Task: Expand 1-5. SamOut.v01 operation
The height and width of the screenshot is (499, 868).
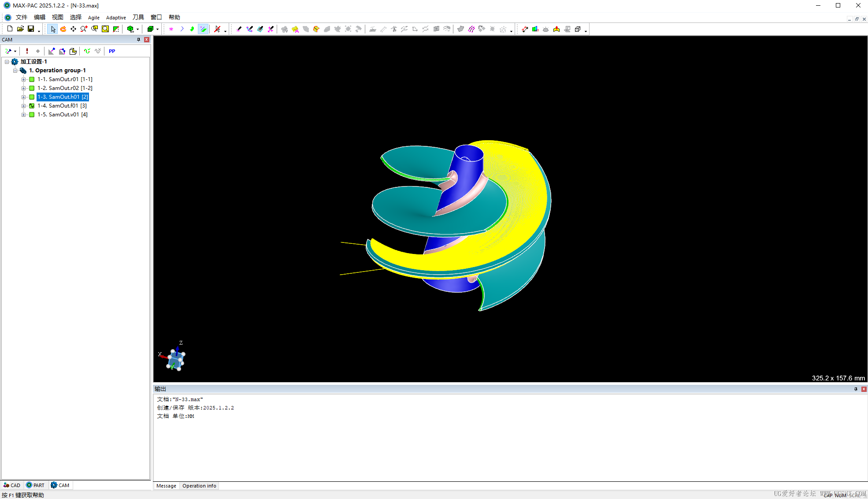Action: 23,115
